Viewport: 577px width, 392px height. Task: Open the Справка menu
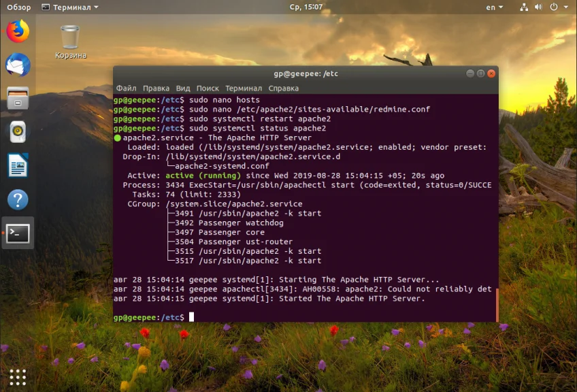coord(283,88)
